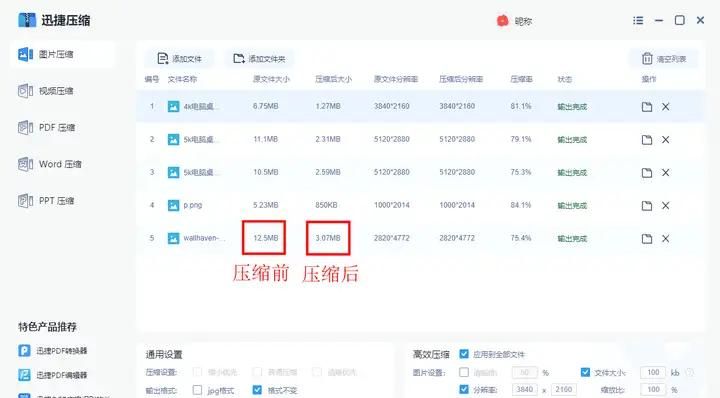Click the 79.1% compression rate cell
The height and width of the screenshot is (398, 720).
tap(521, 139)
